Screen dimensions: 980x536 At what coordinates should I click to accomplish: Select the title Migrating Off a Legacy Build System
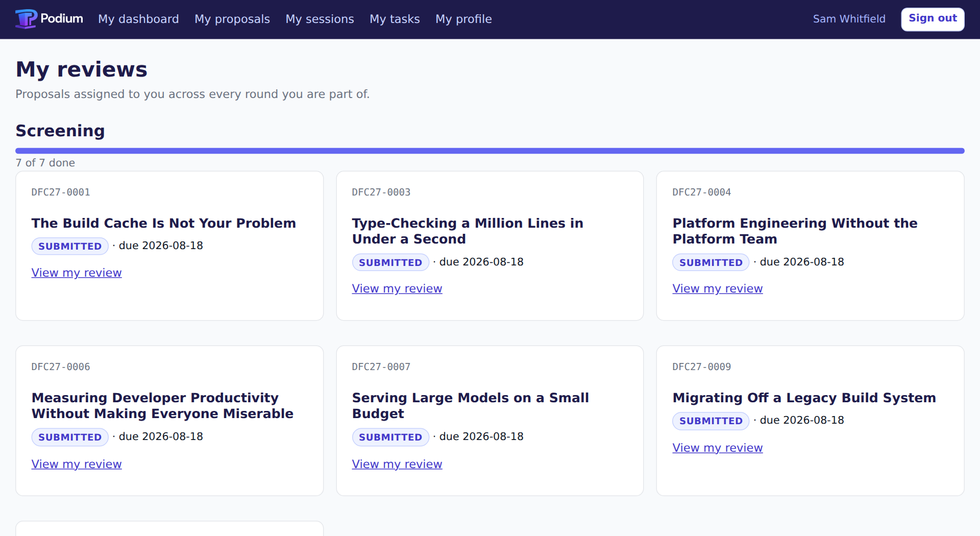click(x=804, y=398)
